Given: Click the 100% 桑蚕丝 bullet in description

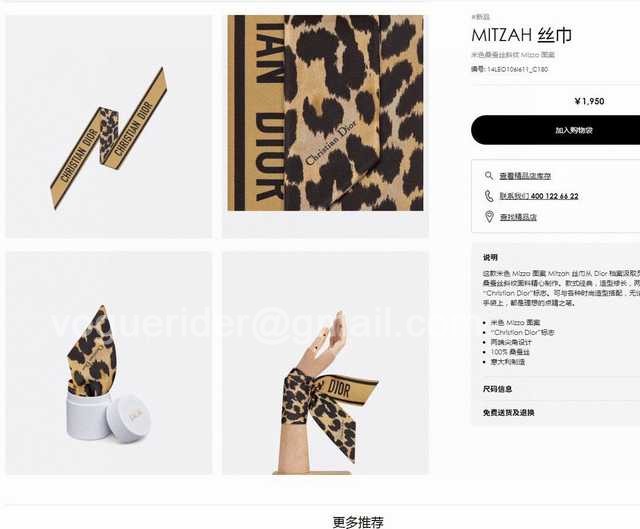Looking at the screenshot, I should pos(510,352).
